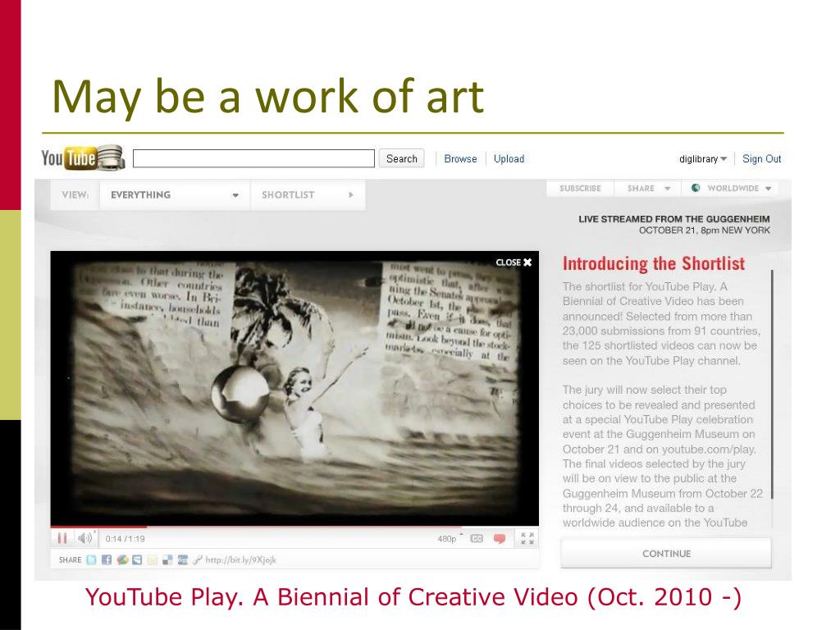Switch the video player to fullscreen
The image size is (840, 630).
click(527, 538)
